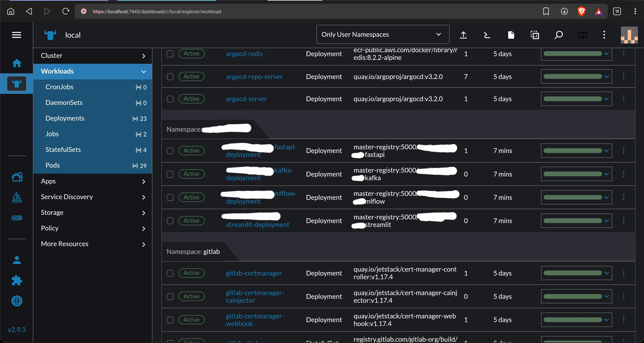The height and width of the screenshot is (343, 644).
Task: Open Continuous Delivery sailboat icon
Action: point(17,197)
